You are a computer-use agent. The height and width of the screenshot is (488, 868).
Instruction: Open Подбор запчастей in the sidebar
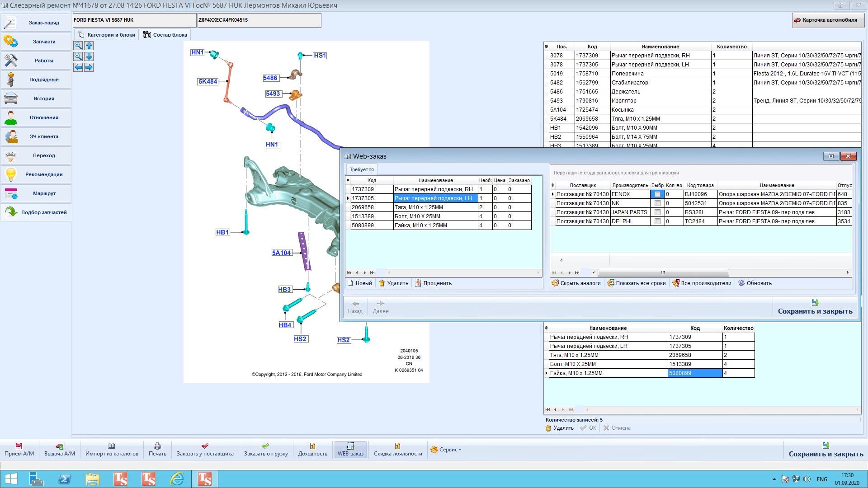pyautogui.click(x=36, y=212)
